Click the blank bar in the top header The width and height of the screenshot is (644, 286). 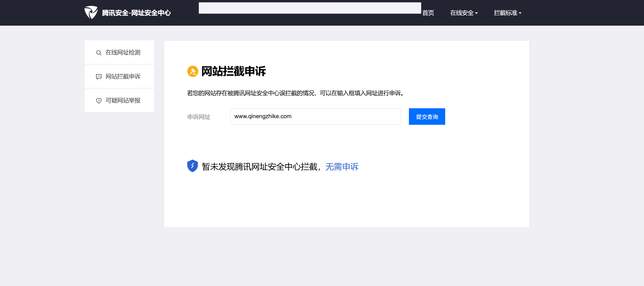pos(310,8)
